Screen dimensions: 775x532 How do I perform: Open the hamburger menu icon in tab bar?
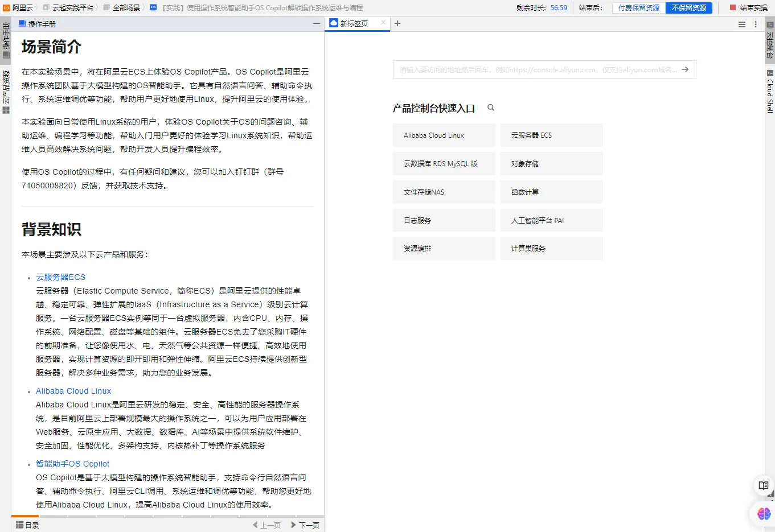[742, 24]
